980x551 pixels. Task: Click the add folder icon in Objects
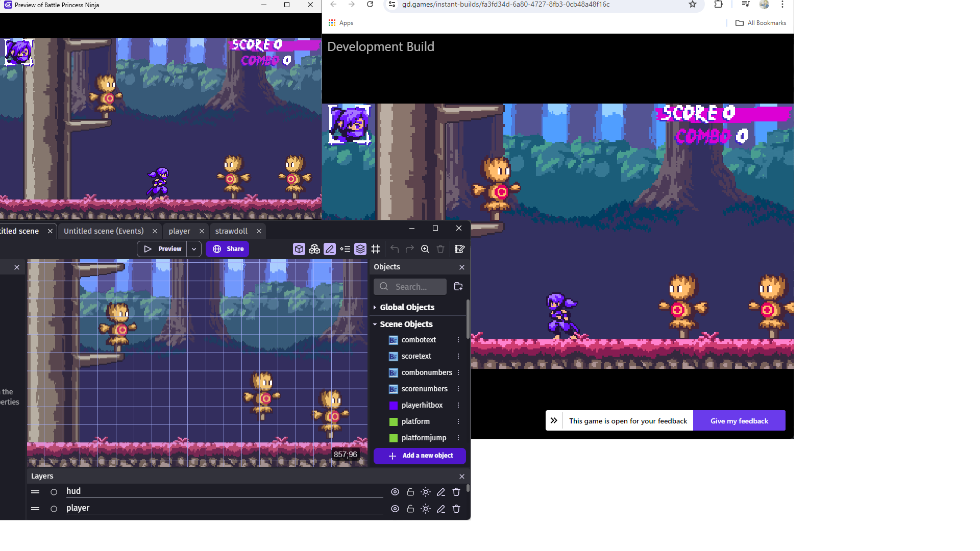coord(458,287)
